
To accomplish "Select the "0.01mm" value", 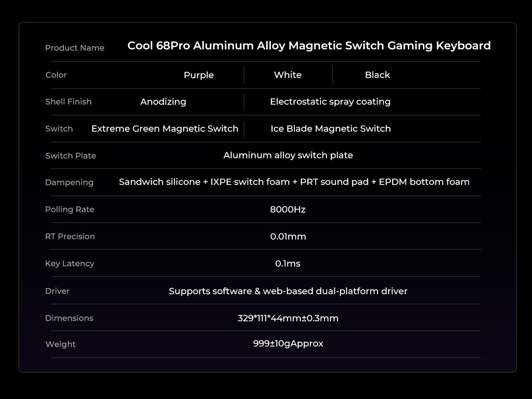I will point(288,236).
